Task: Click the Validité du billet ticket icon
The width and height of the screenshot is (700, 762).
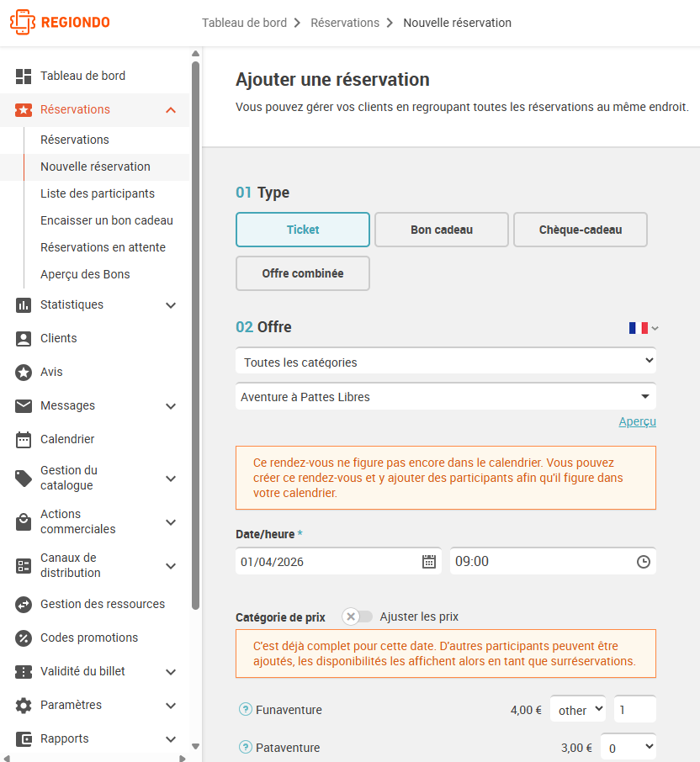Action: [x=24, y=672]
